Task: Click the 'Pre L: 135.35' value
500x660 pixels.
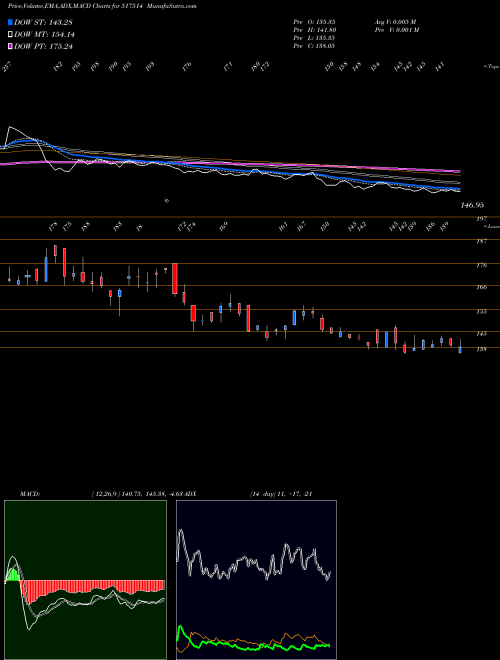Action: (314, 37)
